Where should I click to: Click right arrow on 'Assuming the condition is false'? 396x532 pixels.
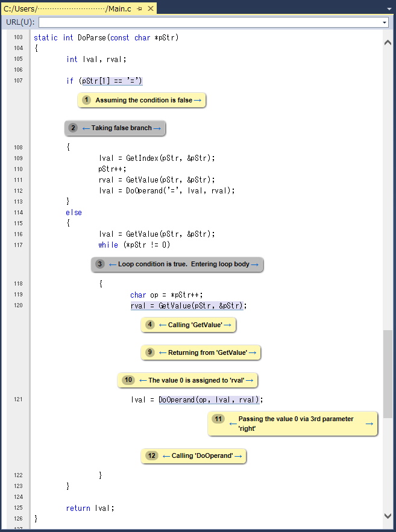click(x=198, y=101)
